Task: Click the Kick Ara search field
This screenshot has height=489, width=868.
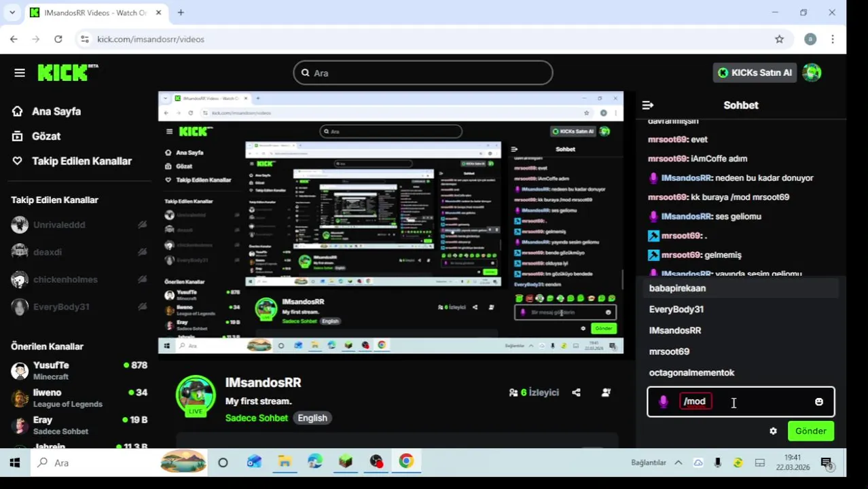Action: coord(423,73)
